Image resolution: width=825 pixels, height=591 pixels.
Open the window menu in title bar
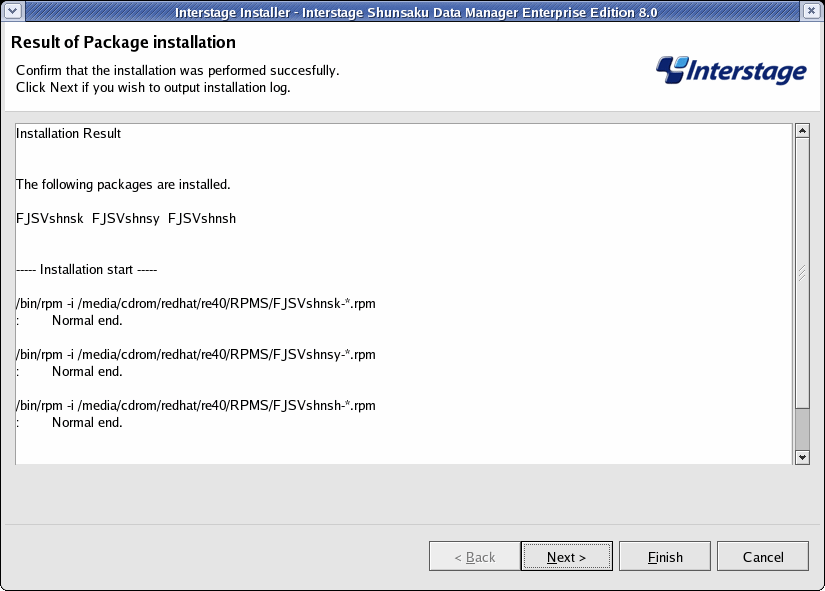pyautogui.click(x=13, y=11)
